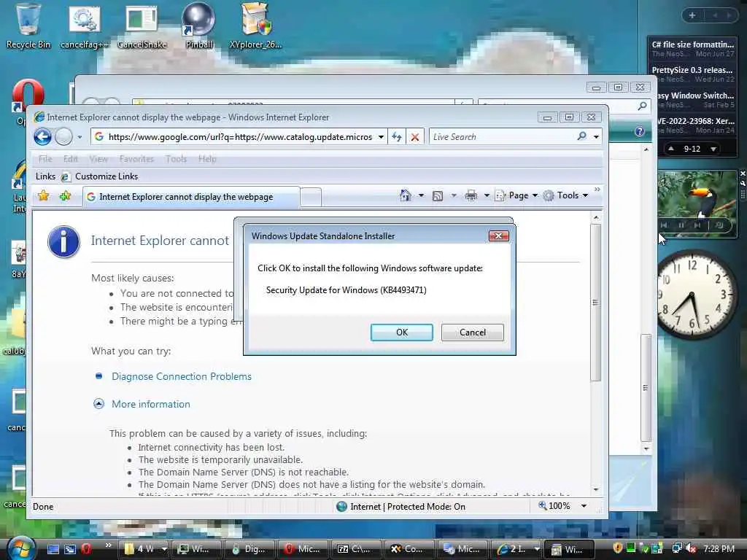
Task: Open the zoom level dropdown arrow
Action: (584, 506)
